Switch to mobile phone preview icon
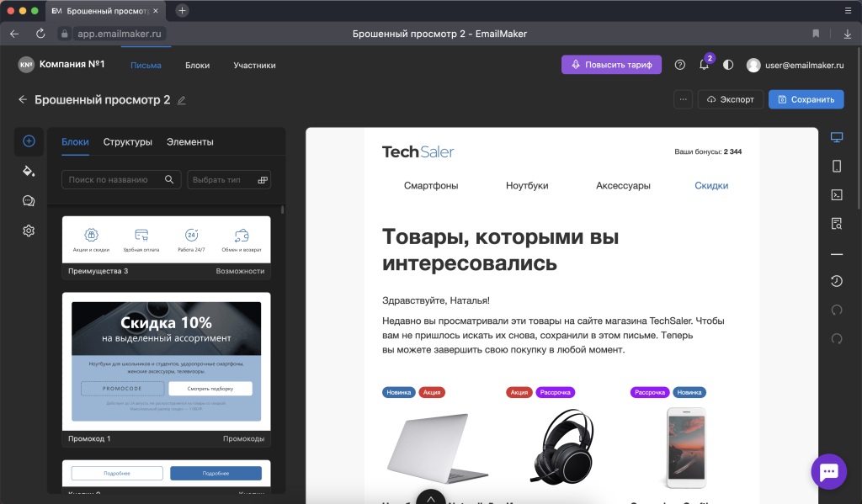The image size is (862, 504). click(x=837, y=166)
